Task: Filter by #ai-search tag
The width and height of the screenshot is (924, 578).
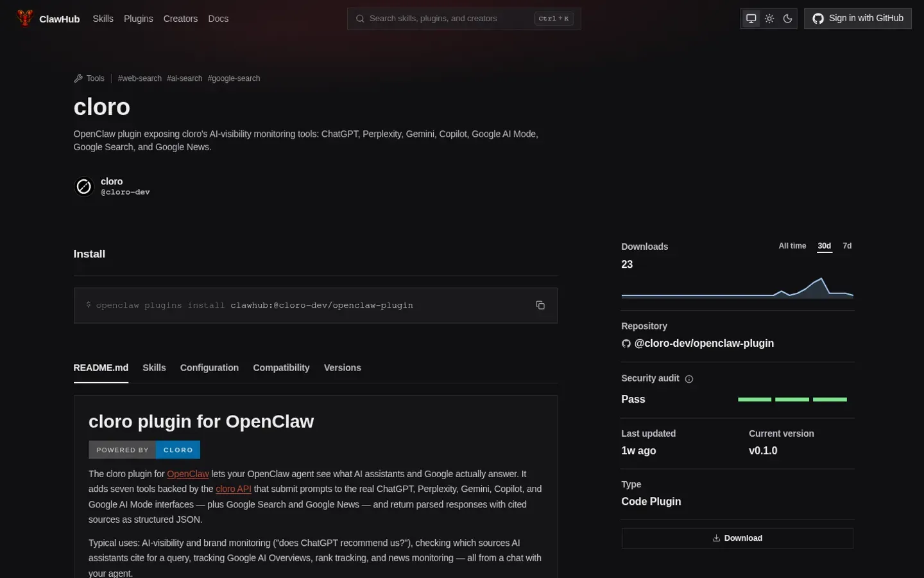Action: pyautogui.click(x=185, y=78)
